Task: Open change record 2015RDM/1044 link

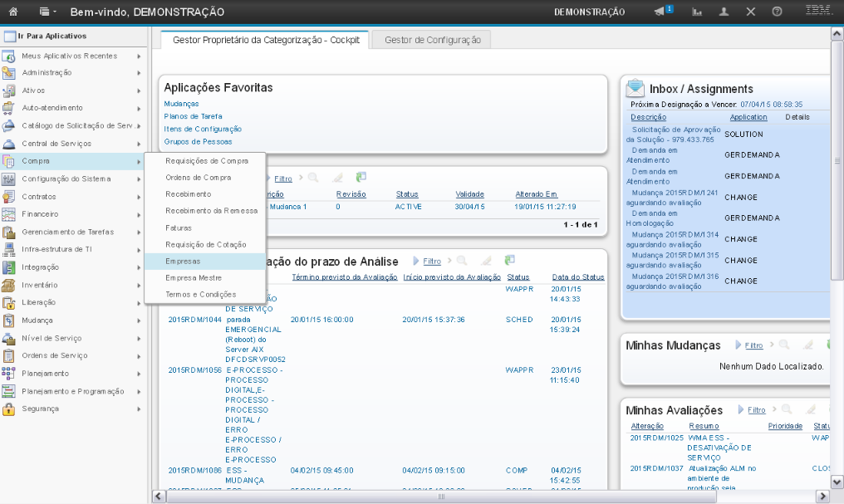Action: click(x=194, y=319)
